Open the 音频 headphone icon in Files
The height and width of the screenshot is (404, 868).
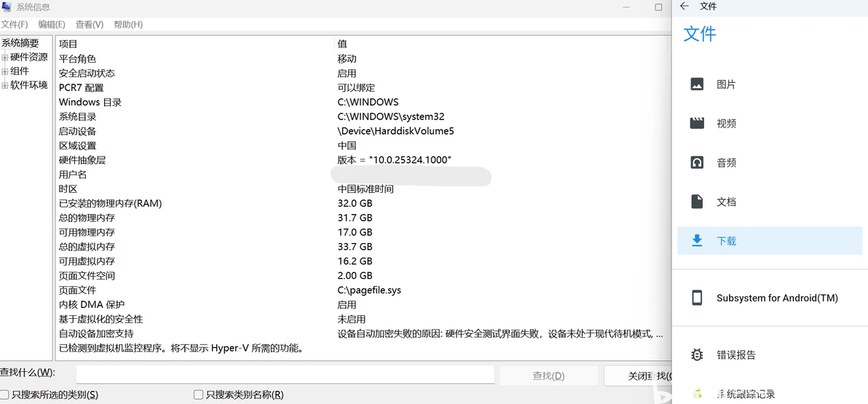(x=697, y=163)
